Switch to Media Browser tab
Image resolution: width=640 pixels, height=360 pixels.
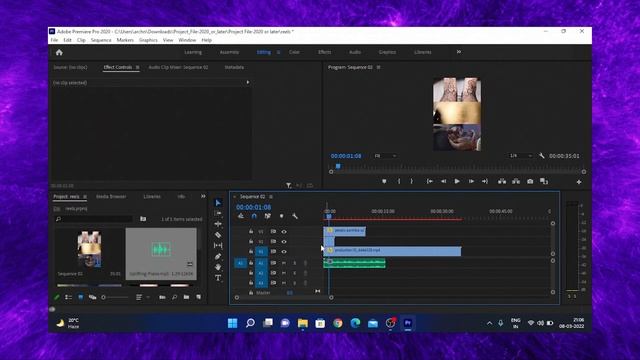(x=111, y=196)
